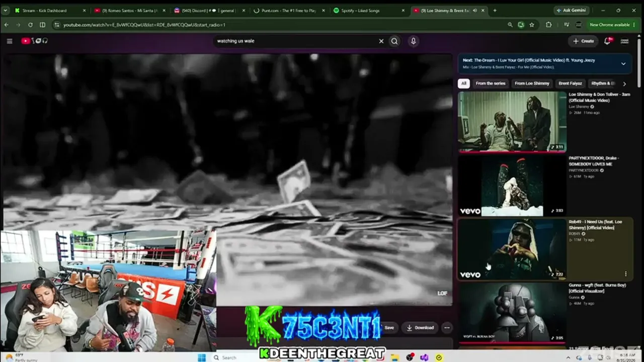Show hidden system tray icons
Viewport: 644px width, 362px height.
(569, 357)
